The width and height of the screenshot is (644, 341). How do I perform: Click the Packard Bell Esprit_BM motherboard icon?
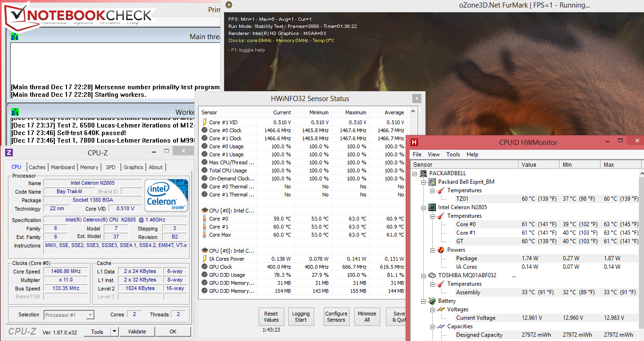tap(432, 182)
